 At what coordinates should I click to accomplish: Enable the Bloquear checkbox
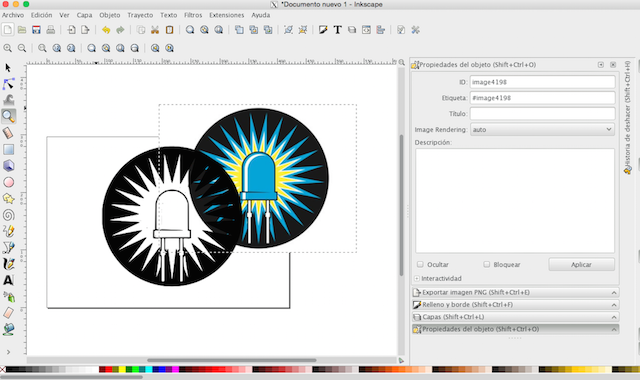pyautogui.click(x=487, y=264)
